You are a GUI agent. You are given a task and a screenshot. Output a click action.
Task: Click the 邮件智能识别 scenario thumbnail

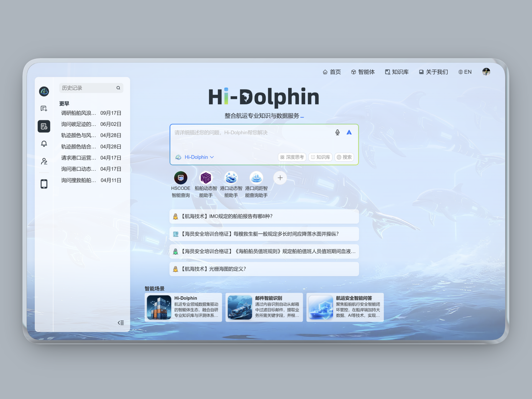240,307
